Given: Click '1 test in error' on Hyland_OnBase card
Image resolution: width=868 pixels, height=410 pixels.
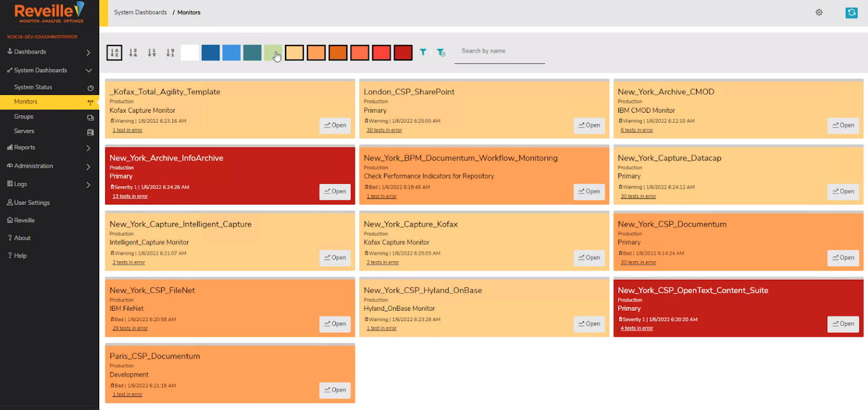Looking at the screenshot, I should click(381, 328).
